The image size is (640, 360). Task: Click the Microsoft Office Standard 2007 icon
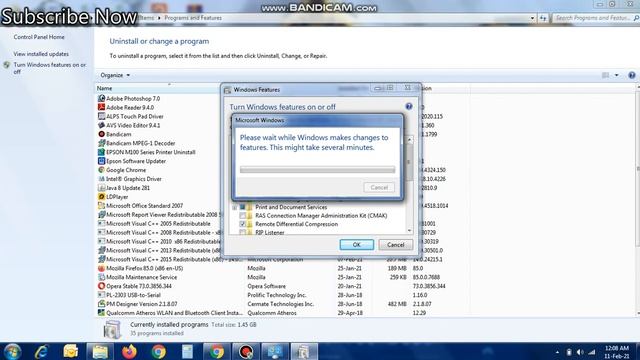pos(101,206)
